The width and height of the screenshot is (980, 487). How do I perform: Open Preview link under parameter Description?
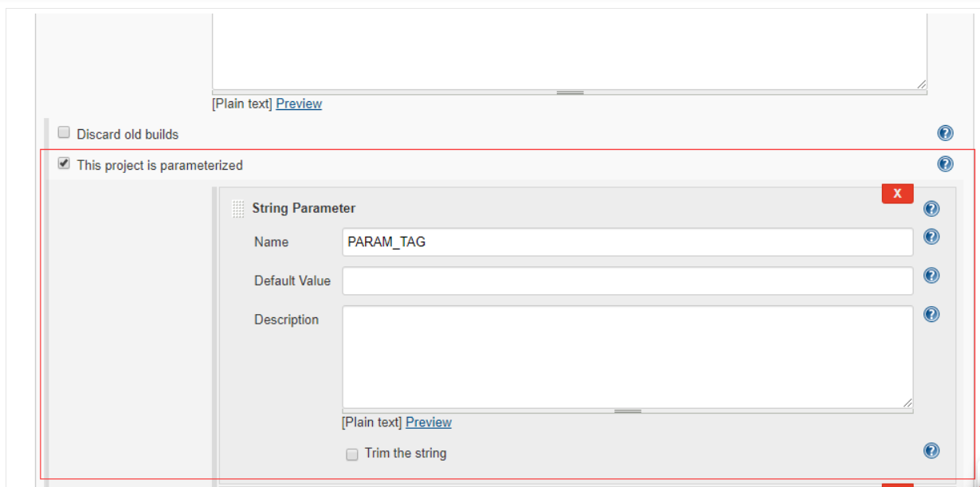pos(429,422)
